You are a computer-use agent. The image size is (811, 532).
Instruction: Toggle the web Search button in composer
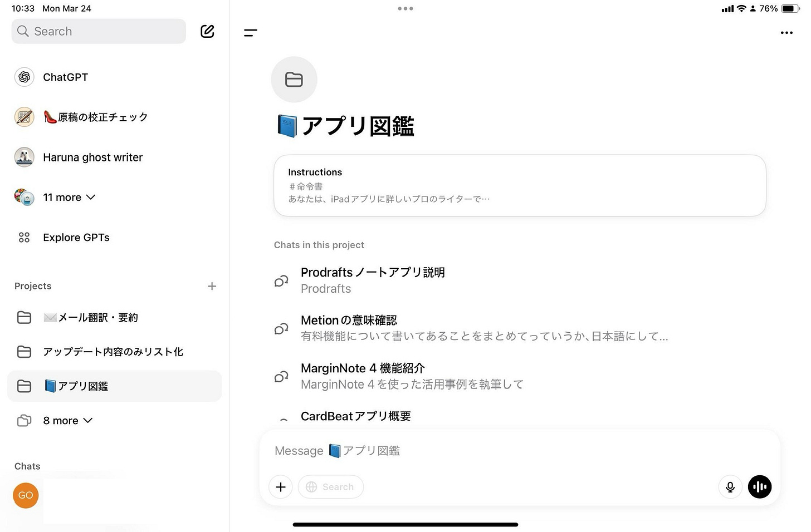331,487
